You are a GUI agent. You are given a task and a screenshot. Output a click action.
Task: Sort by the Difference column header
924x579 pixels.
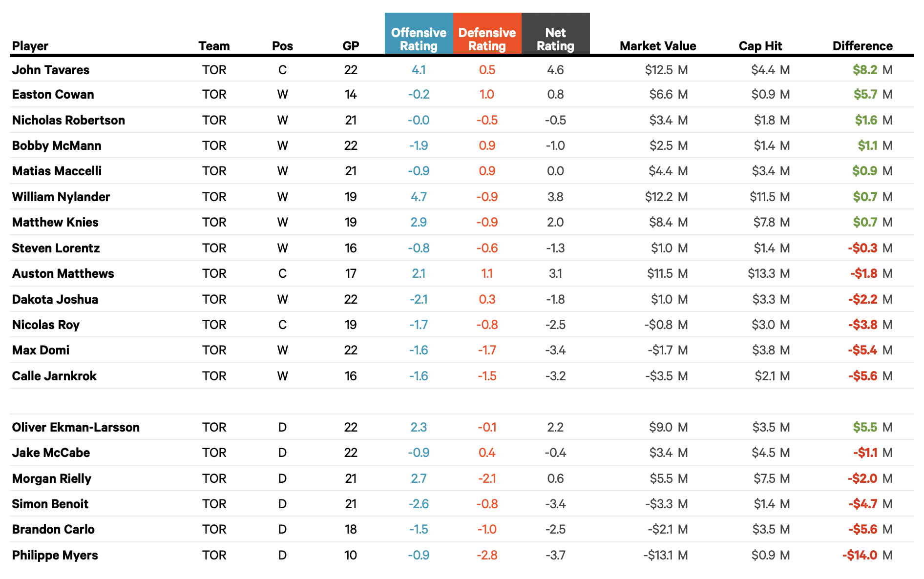click(862, 46)
